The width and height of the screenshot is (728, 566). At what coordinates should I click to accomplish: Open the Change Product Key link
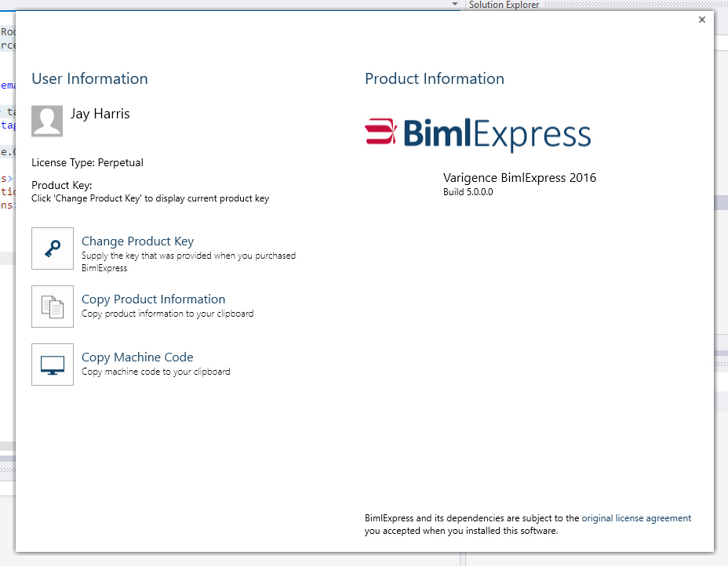pyautogui.click(x=137, y=241)
